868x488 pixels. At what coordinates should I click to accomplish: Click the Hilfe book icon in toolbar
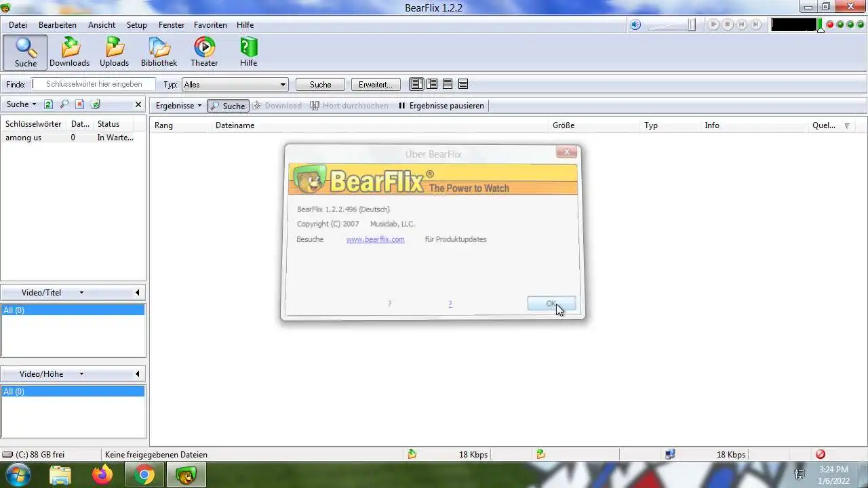tap(248, 47)
